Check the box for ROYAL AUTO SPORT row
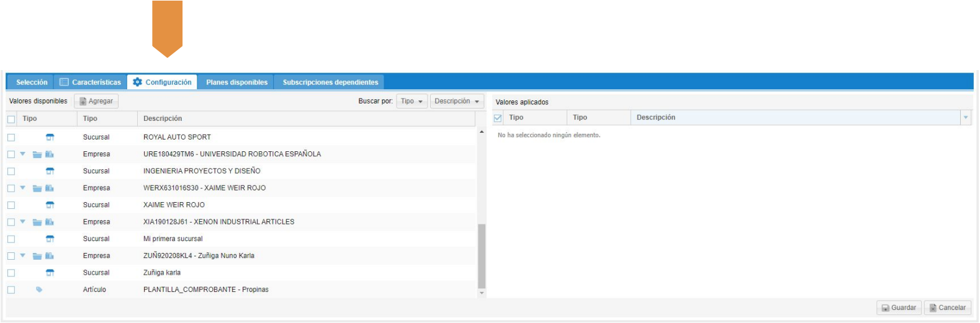980x323 pixels. [x=11, y=138]
